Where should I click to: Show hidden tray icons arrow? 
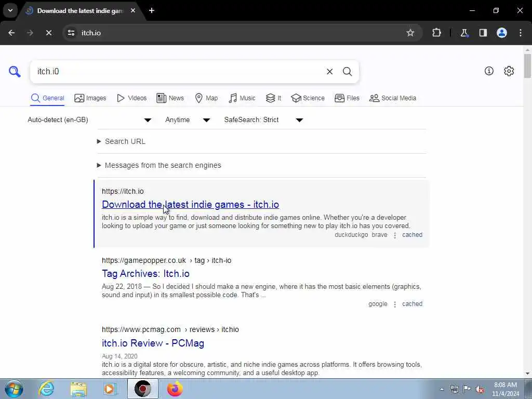point(442,390)
